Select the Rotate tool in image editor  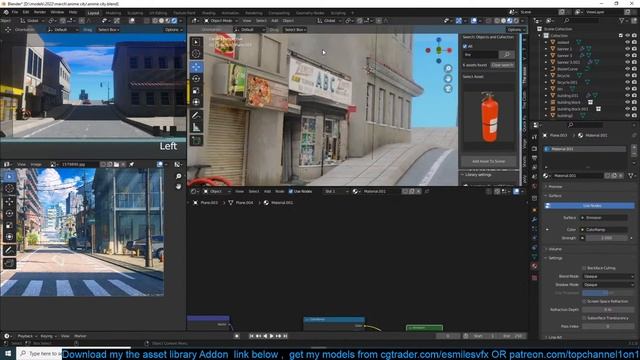[9, 213]
